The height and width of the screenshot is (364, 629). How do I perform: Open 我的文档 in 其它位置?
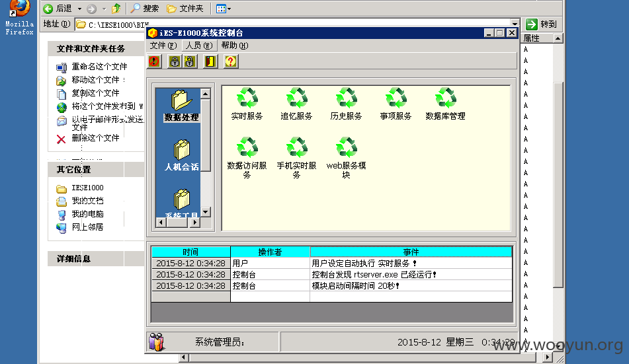pyautogui.click(x=87, y=200)
